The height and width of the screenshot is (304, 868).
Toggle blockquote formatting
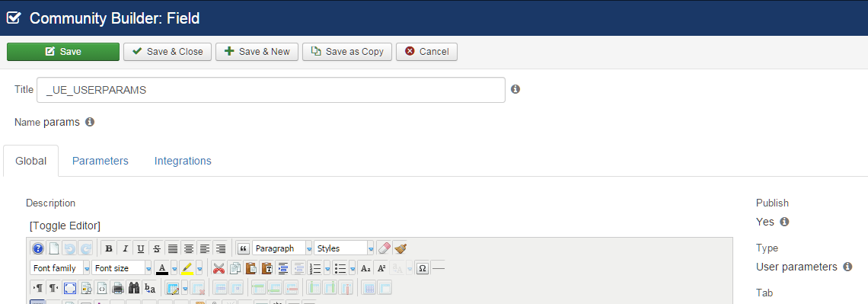click(x=243, y=248)
